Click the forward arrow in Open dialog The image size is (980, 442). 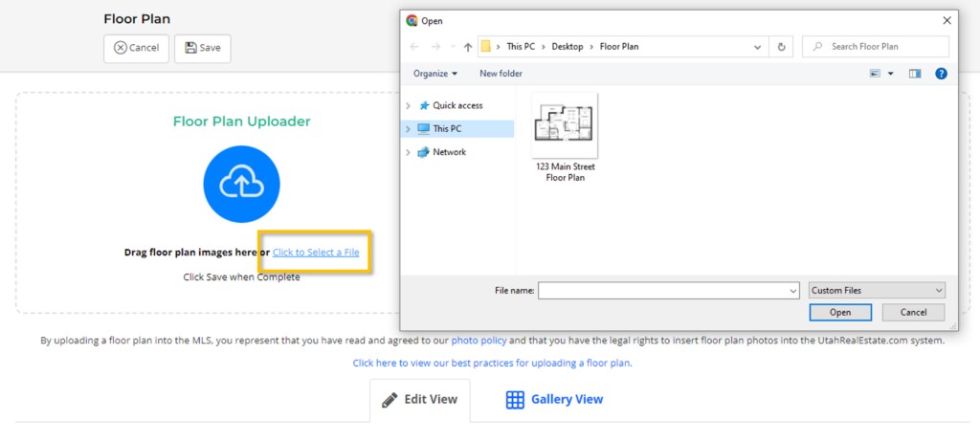click(x=437, y=46)
